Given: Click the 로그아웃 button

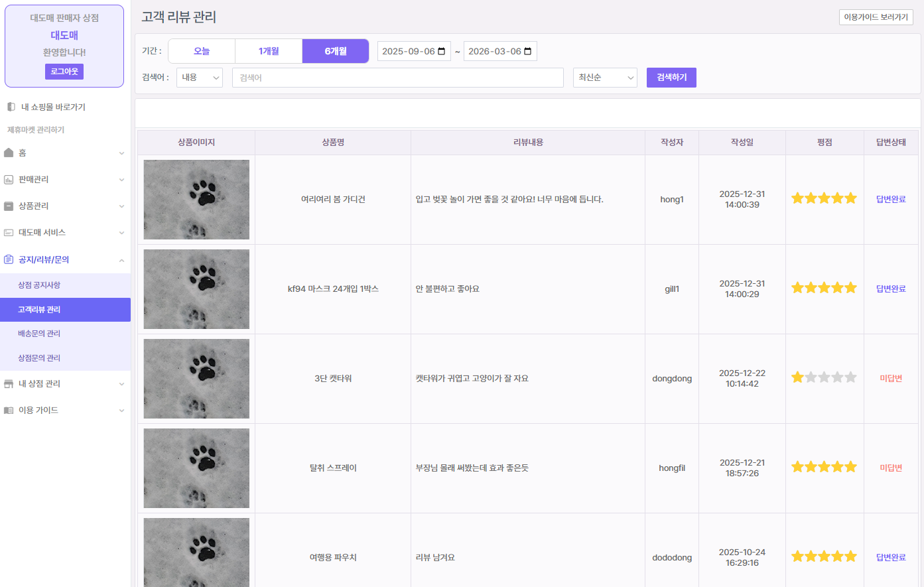Looking at the screenshot, I should 64,72.
